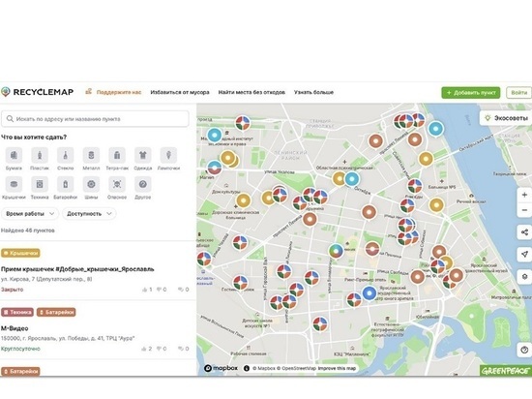Screen dimensions: 532x399
Task: Zoom in on the map
Action: point(524,195)
